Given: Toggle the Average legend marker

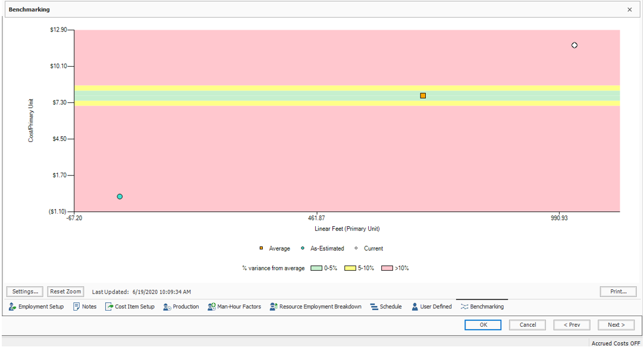Looking at the screenshot, I should pyautogui.click(x=262, y=248).
